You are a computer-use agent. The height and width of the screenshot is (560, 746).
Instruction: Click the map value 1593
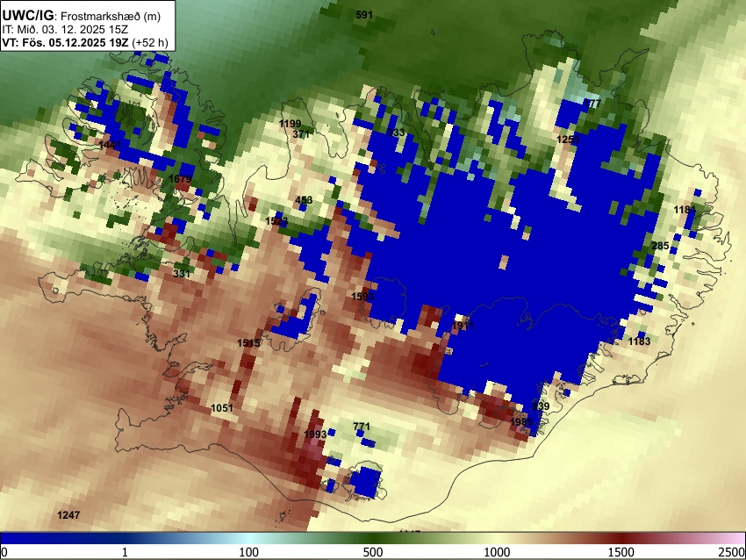pyautogui.click(x=362, y=297)
